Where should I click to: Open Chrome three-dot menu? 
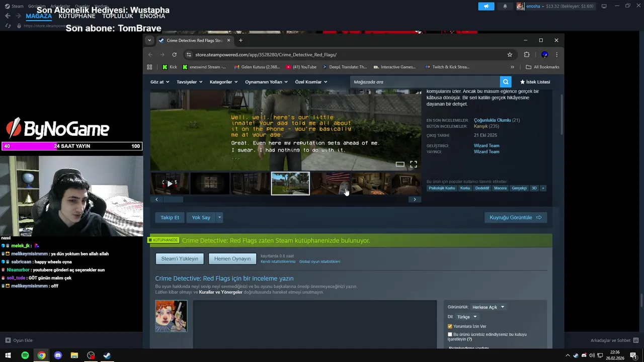tap(556, 54)
